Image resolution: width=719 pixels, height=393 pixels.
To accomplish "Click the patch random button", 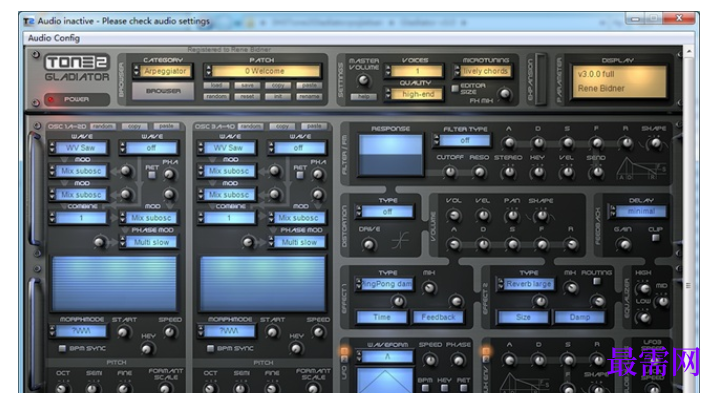I will coord(216,96).
